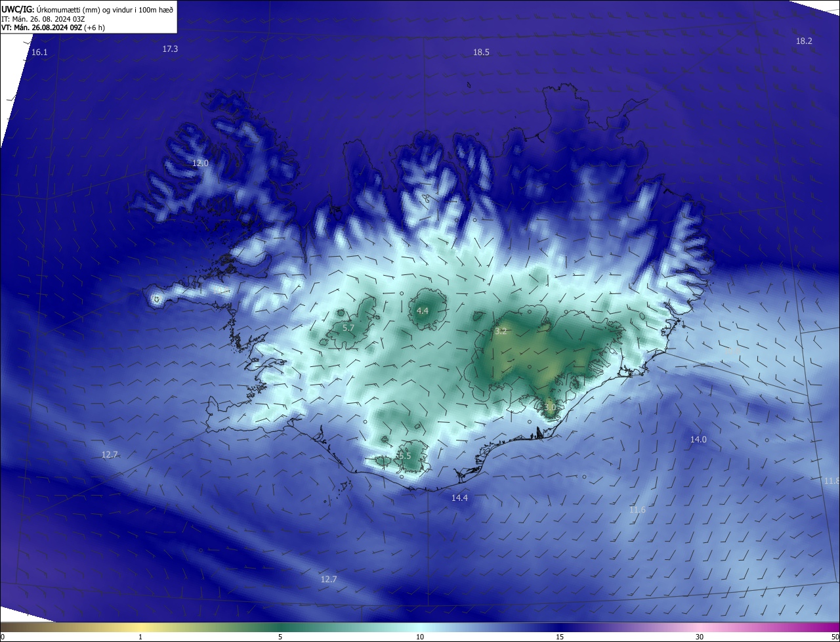This screenshot has height=642, width=840.
Task: Click the colorbar tick labeled 0
Action: 3,637
